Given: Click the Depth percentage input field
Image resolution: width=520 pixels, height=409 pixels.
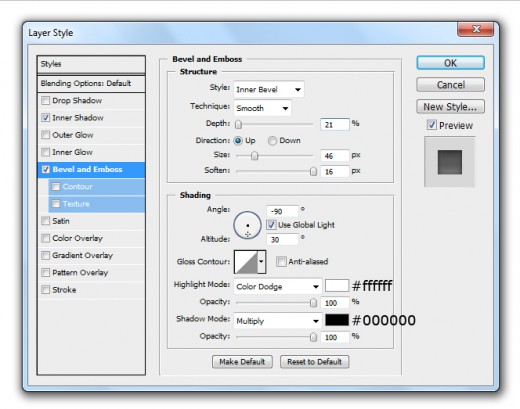Looking at the screenshot, I should [335, 124].
